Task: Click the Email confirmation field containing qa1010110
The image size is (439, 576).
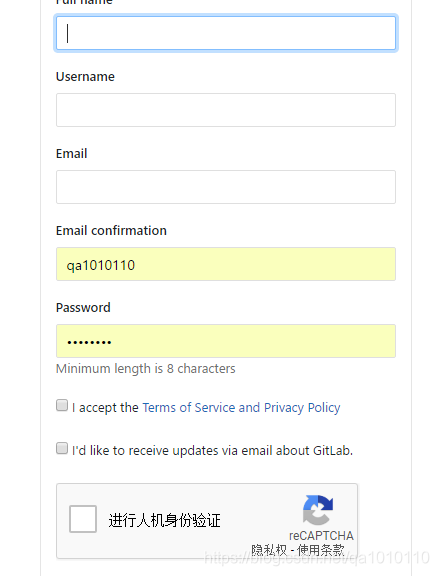Action: pos(226,264)
